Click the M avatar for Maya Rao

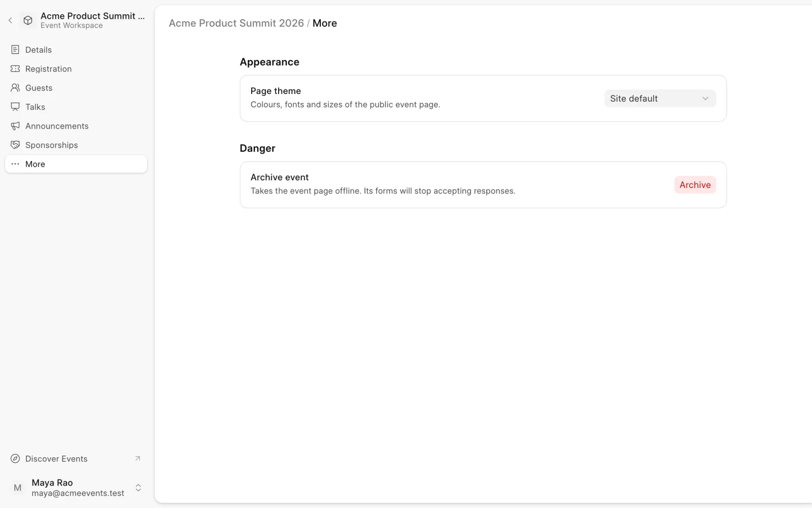18,488
